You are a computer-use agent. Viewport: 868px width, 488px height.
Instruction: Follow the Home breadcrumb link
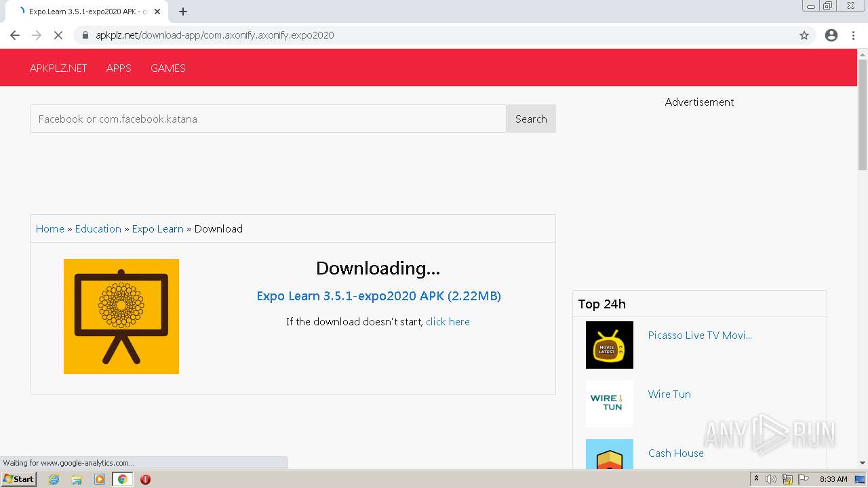point(50,228)
